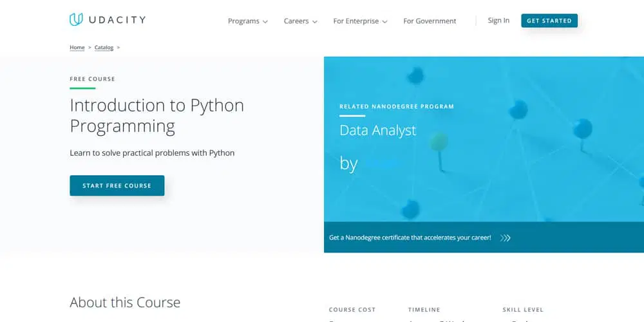
Task: Open the Data Analyst nanodegree title
Action: tap(378, 130)
